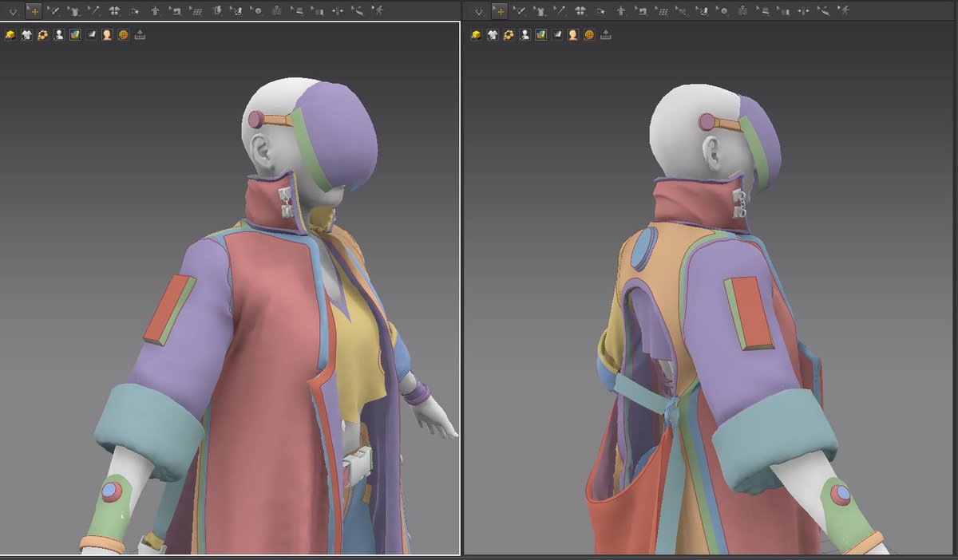Image resolution: width=958 pixels, height=560 pixels.
Task: Choose the Select Mesh tool in left viewport toolbar
Action: (53, 11)
